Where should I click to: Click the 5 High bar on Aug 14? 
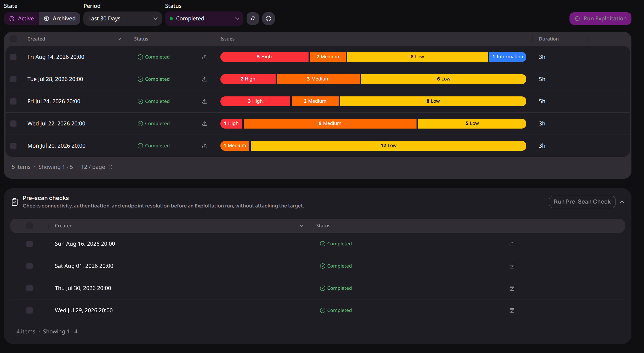[x=264, y=57]
